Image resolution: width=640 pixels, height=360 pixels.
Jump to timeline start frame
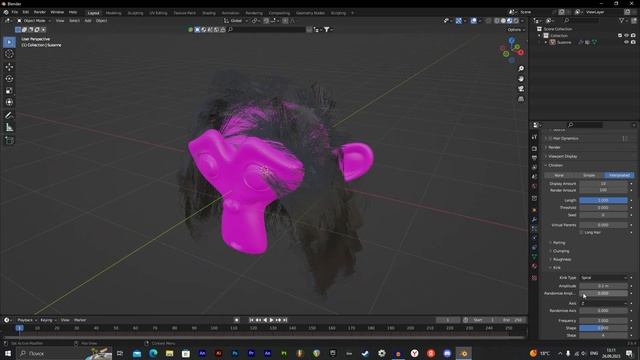point(251,320)
